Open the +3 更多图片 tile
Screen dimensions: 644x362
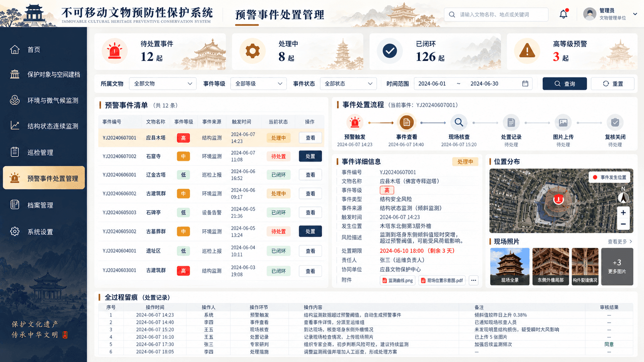point(617,267)
